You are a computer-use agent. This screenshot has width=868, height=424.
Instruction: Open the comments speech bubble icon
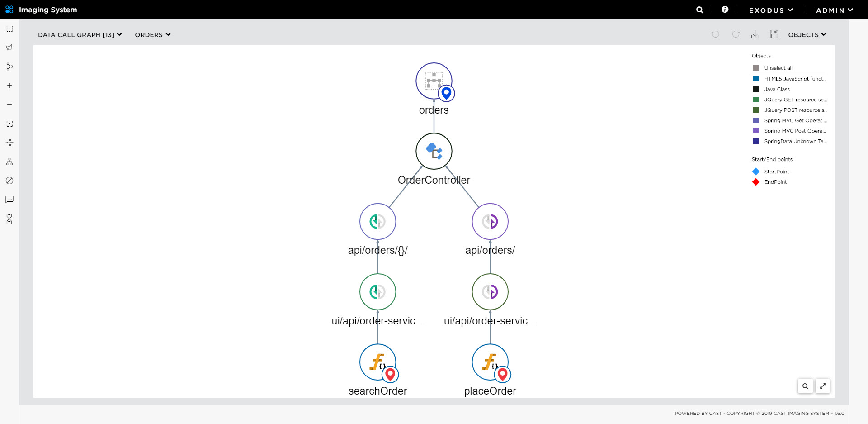[9, 200]
